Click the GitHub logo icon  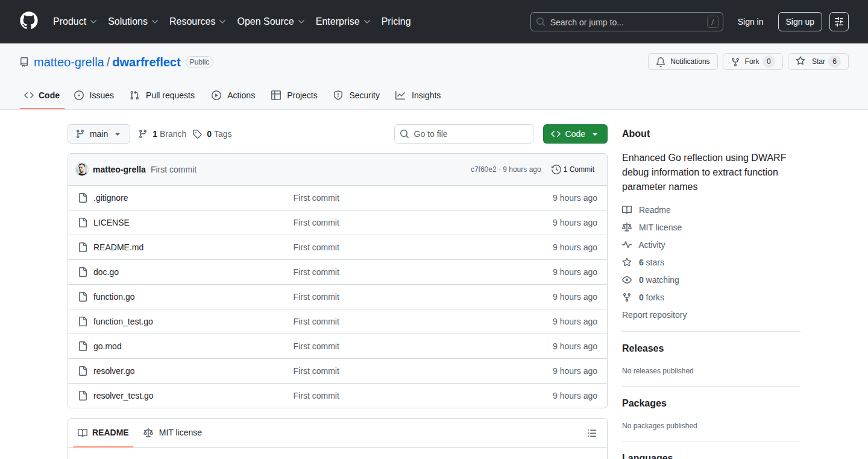[x=29, y=21]
